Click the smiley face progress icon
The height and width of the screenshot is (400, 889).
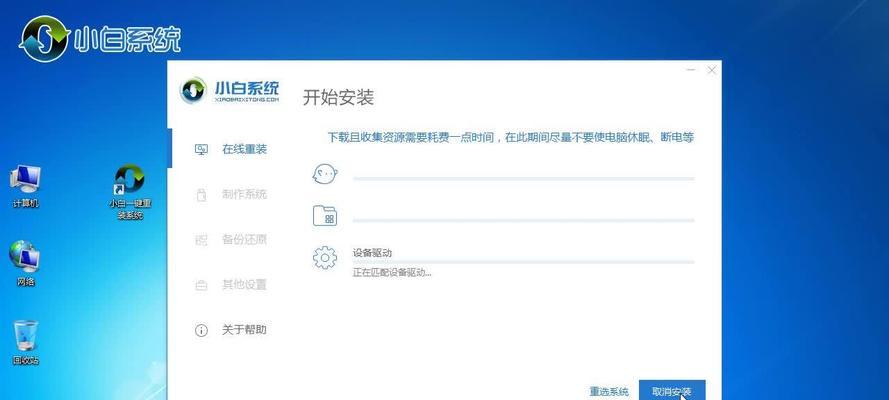tap(325, 173)
